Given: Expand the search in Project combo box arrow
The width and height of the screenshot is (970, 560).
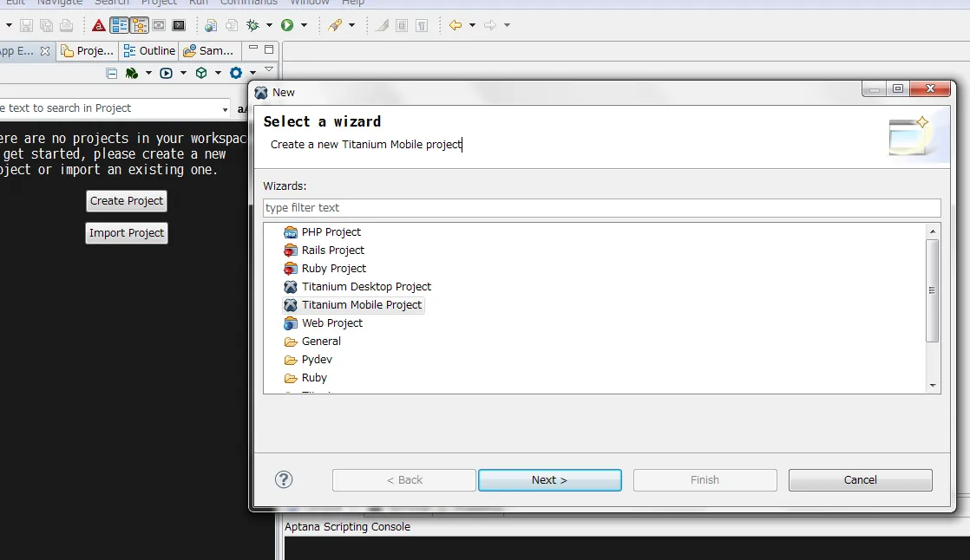Looking at the screenshot, I should (x=226, y=109).
